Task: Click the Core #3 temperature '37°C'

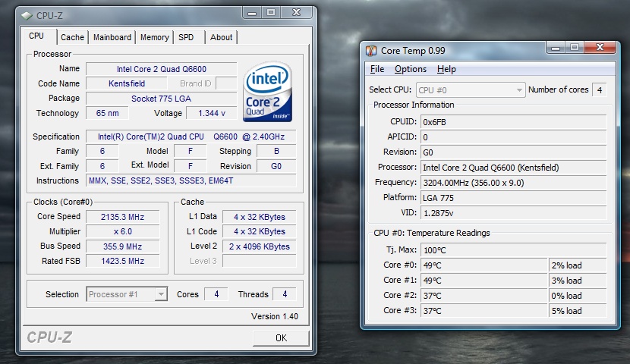Action: click(x=484, y=311)
